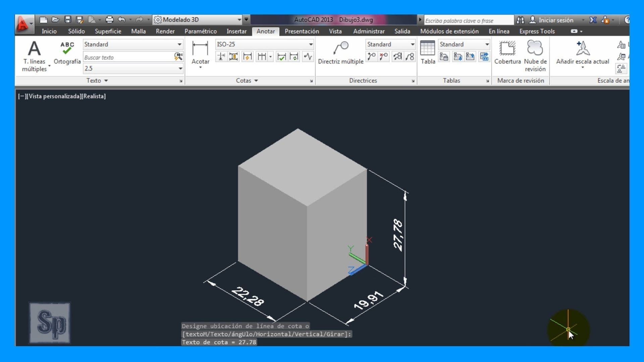
Task: Click the plot (printer) icon in quick access toolbar
Action: tap(109, 20)
